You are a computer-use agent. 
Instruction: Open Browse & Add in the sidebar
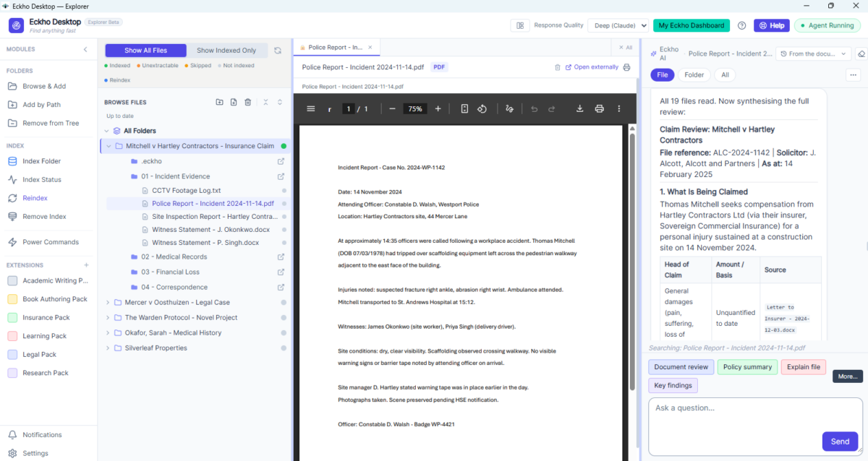[44, 86]
